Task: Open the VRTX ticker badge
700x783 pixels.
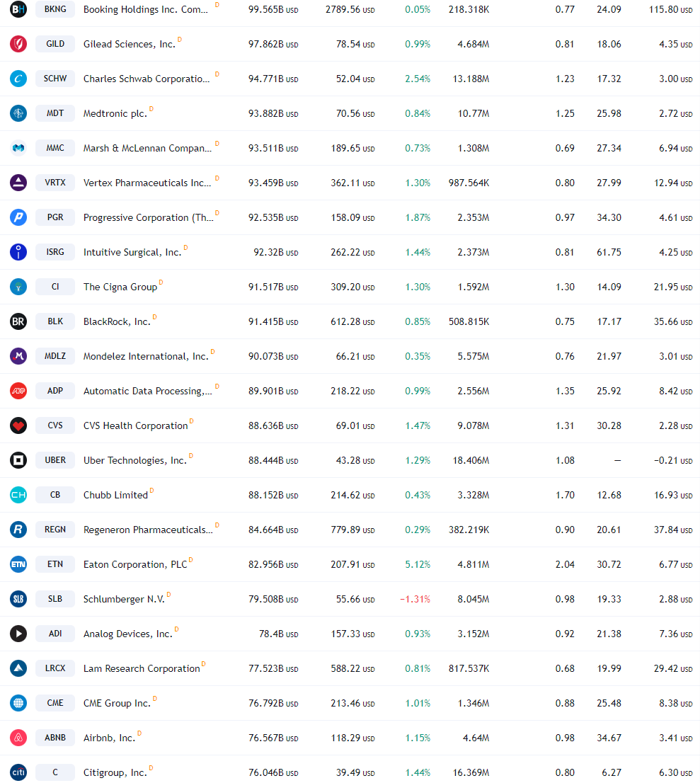Action: pyautogui.click(x=55, y=183)
